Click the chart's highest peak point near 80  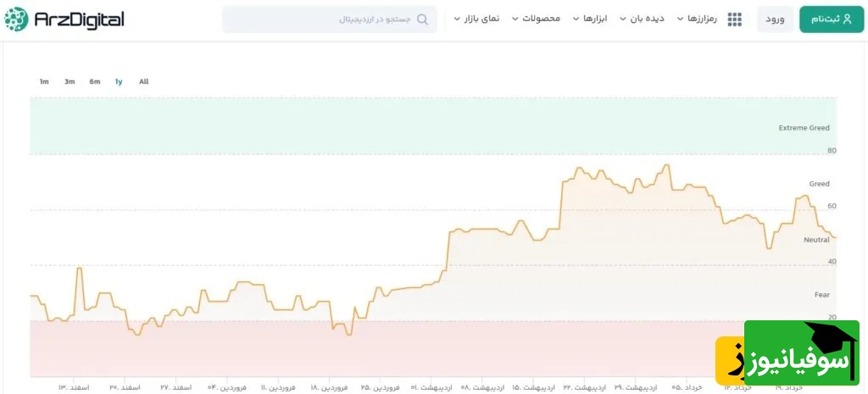[x=666, y=165]
